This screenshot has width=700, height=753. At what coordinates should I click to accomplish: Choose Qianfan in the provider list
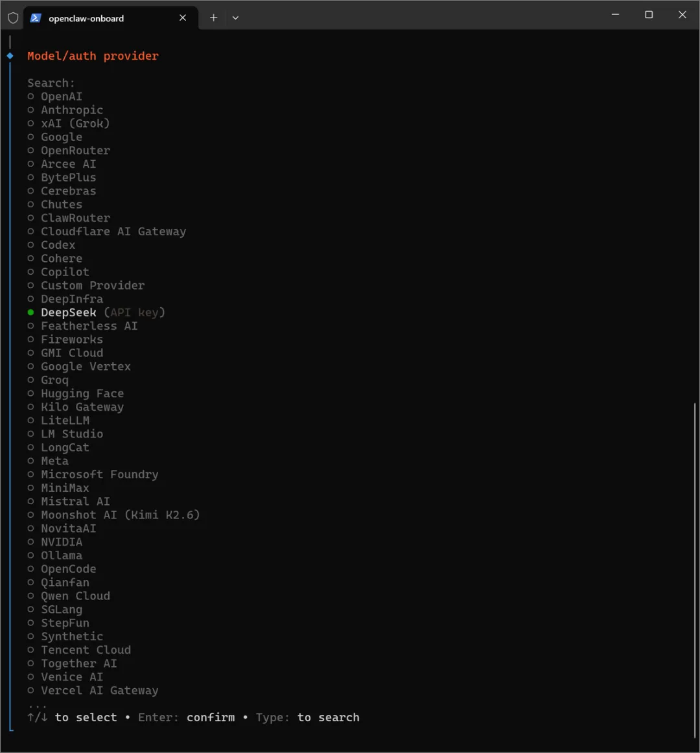(x=58, y=582)
